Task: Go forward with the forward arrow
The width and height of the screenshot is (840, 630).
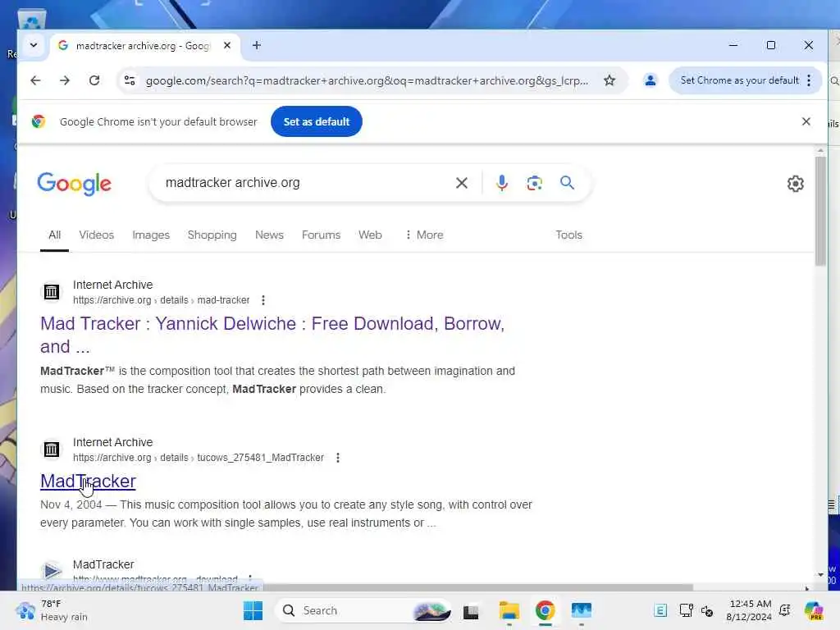Action: pos(65,80)
